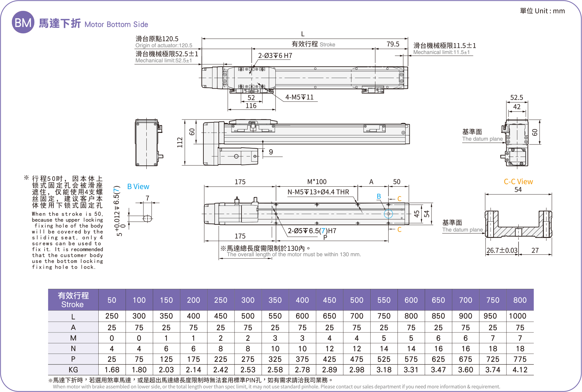Click the L value 1000 cell
The image size is (582, 392).
(x=518, y=316)
